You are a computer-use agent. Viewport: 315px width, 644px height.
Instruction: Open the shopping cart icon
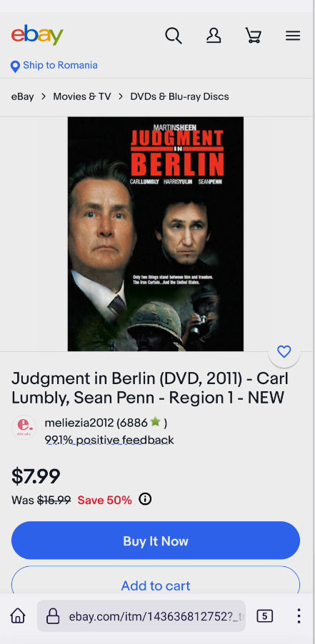(x=254, y=36)
